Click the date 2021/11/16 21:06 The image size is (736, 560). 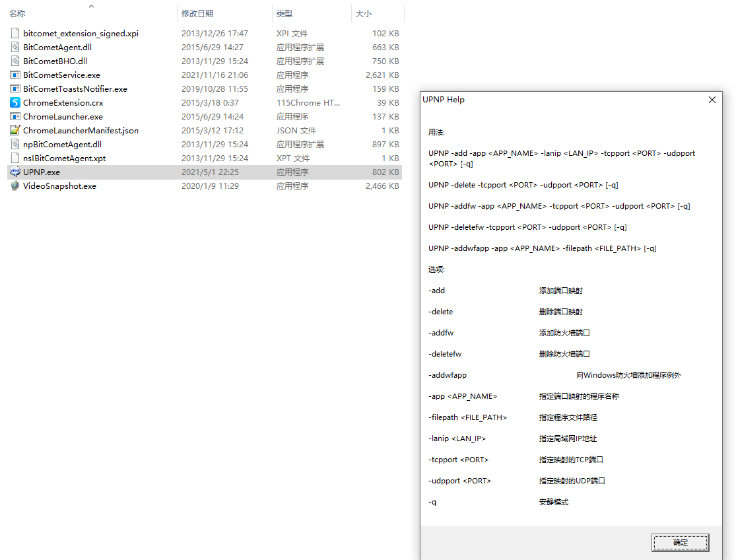[x=215, y=75]
